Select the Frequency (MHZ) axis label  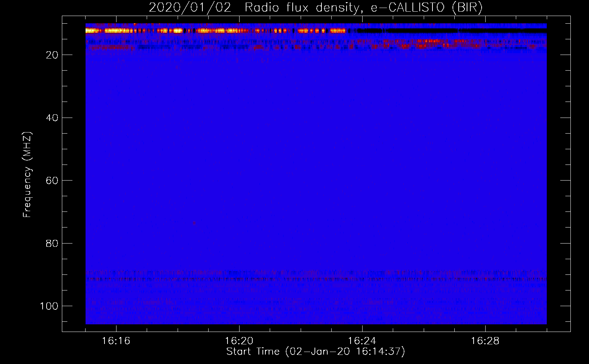(x=27, y=174)
